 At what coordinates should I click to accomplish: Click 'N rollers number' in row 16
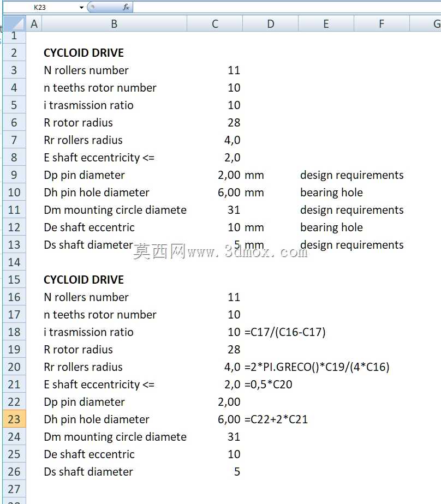click(x=86, y=297)
